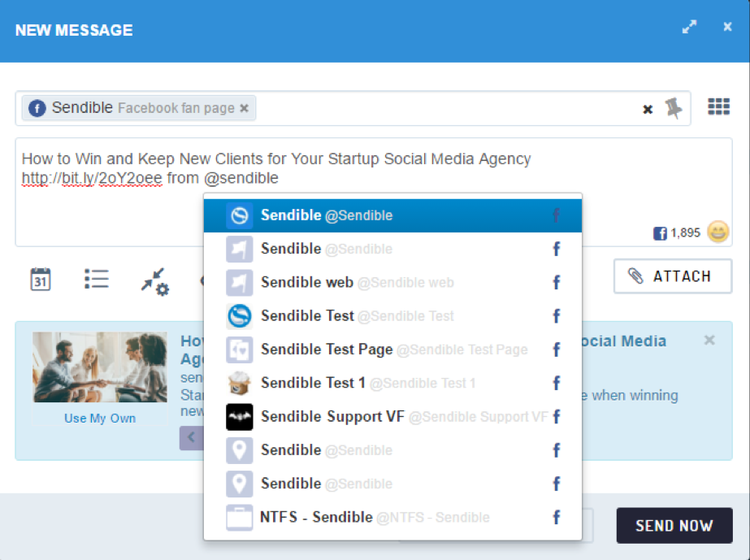Choose Sendible Support VF from the suggestions
The width and height of the screenshot is (750, 560).
point(392,416)
